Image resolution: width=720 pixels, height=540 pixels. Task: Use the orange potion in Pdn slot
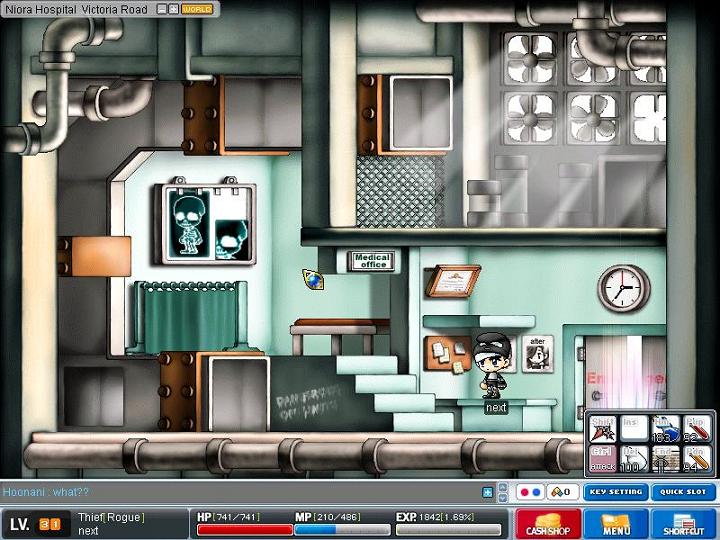click(x=696, y=458)
